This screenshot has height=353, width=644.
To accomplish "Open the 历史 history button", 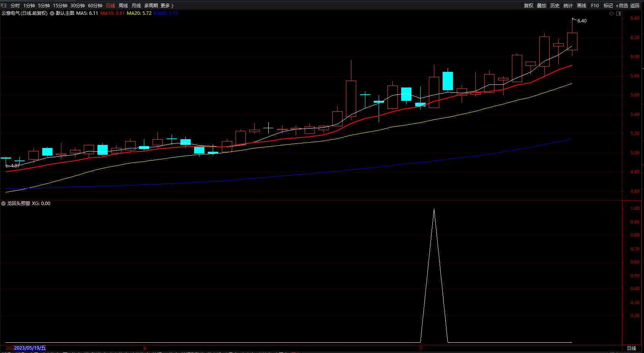I will pyautogui.click(x=555, y=6).
